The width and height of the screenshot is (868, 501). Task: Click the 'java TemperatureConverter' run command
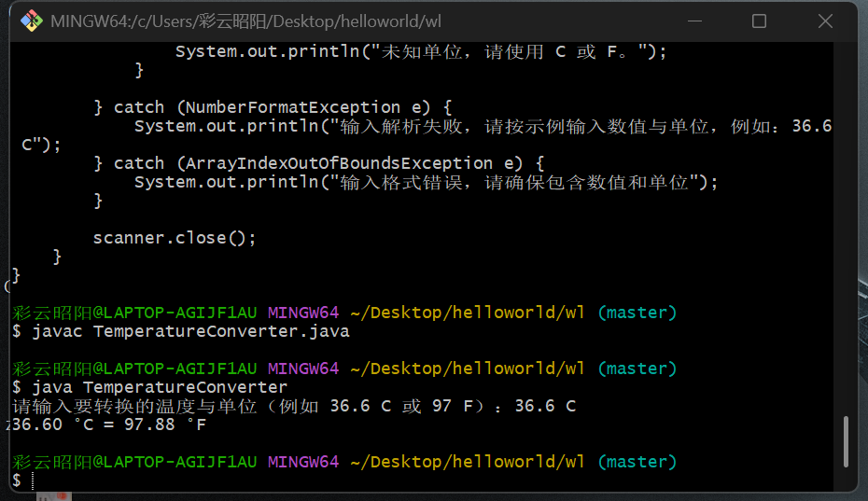pyautogui.click(x=160, y=387)
